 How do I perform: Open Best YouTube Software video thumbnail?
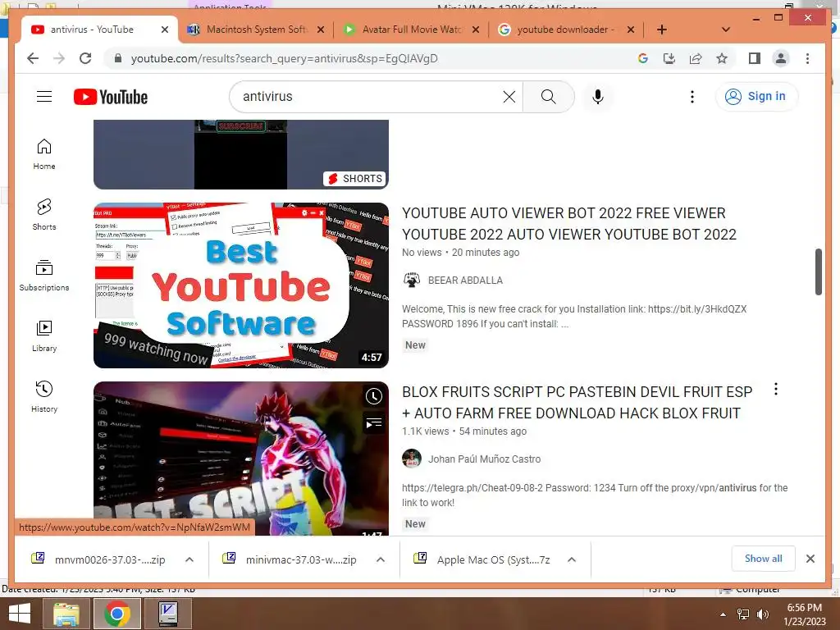241,285
